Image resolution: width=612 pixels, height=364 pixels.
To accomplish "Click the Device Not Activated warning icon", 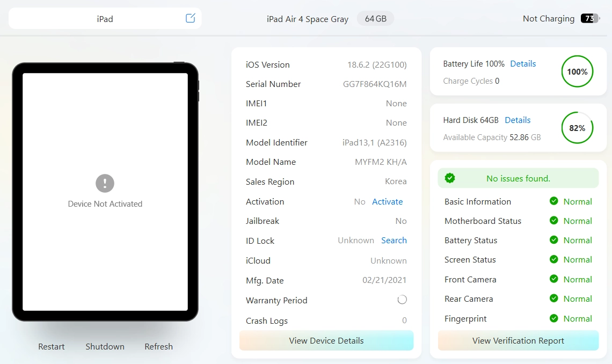I will tap(105, 184).
